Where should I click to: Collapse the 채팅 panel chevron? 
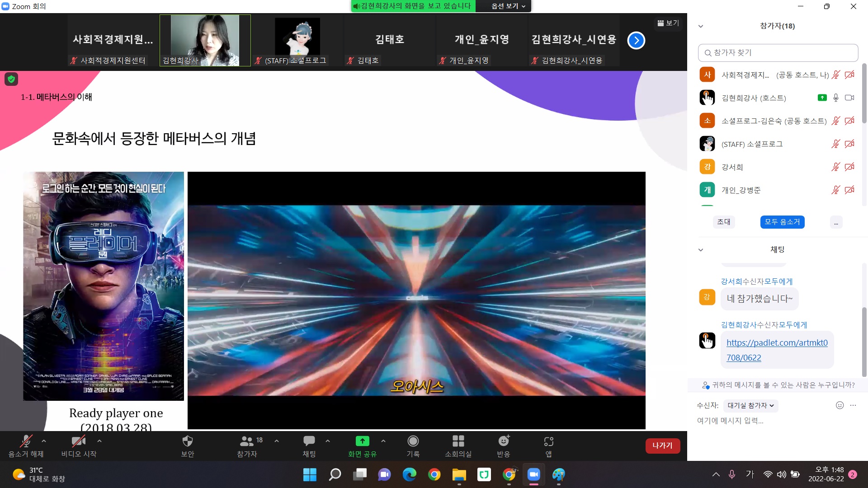click(701, 250)
